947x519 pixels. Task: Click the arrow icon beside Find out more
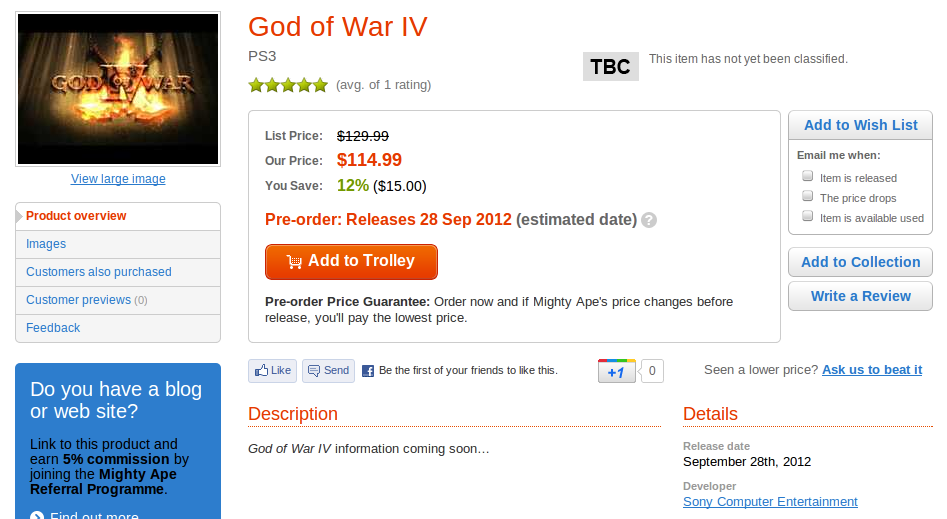tap(37, 516)
